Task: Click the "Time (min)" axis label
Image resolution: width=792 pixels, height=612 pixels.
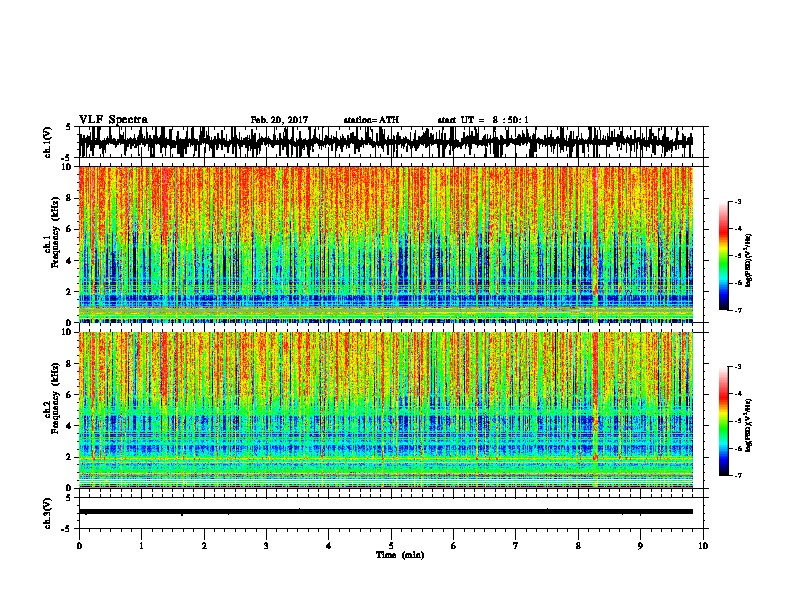Action: coord(400,555)
